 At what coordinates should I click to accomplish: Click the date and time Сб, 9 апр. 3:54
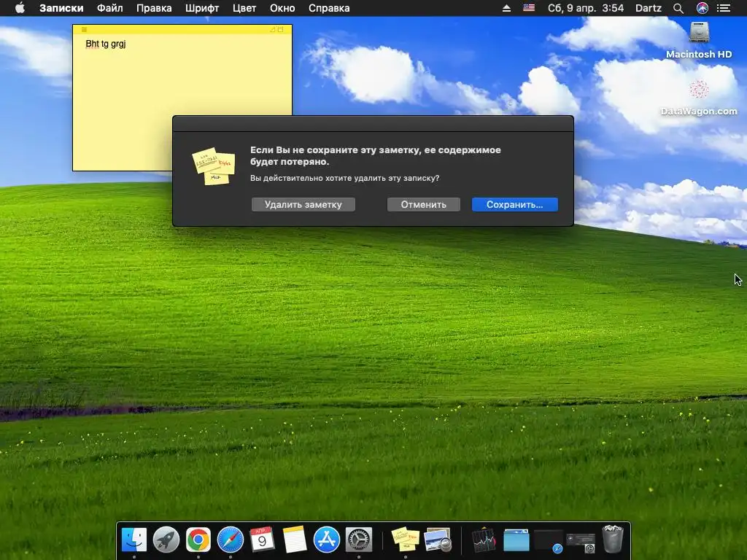586,8
